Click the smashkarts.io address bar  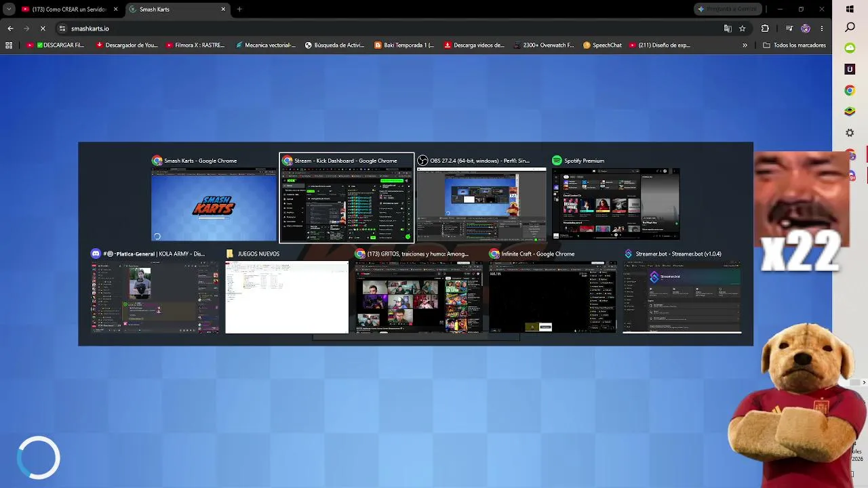coord(387,28)
